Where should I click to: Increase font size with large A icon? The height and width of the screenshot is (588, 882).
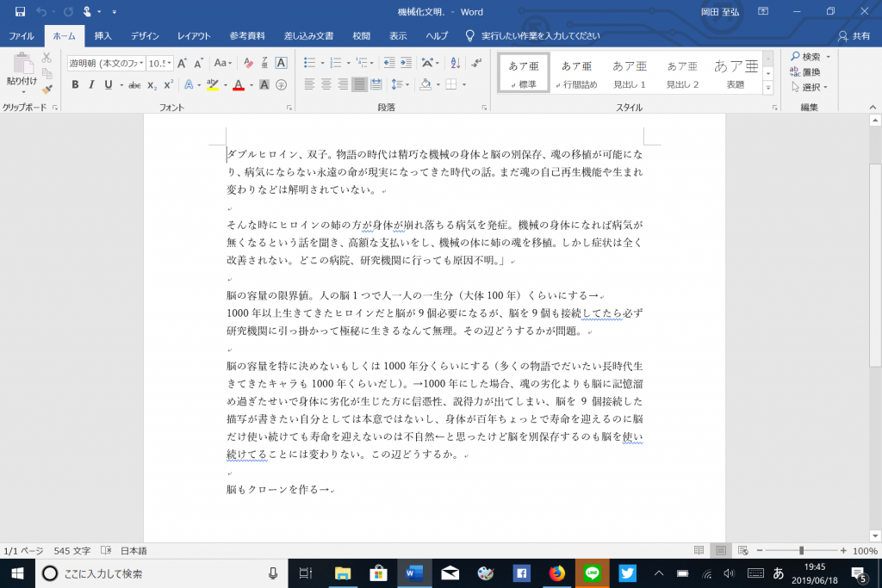click(x=182, y=63)
